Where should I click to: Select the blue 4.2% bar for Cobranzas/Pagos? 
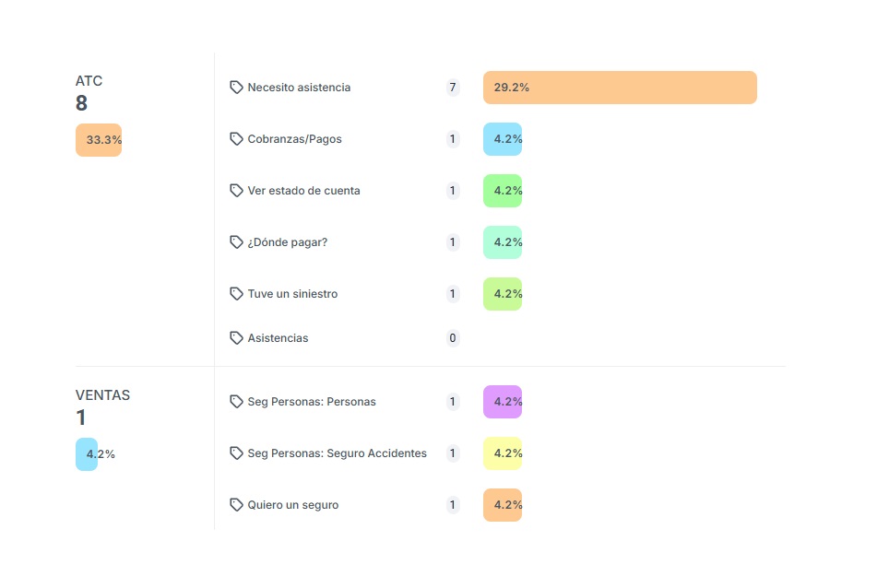pyautogui.click(x=503, y=139)
